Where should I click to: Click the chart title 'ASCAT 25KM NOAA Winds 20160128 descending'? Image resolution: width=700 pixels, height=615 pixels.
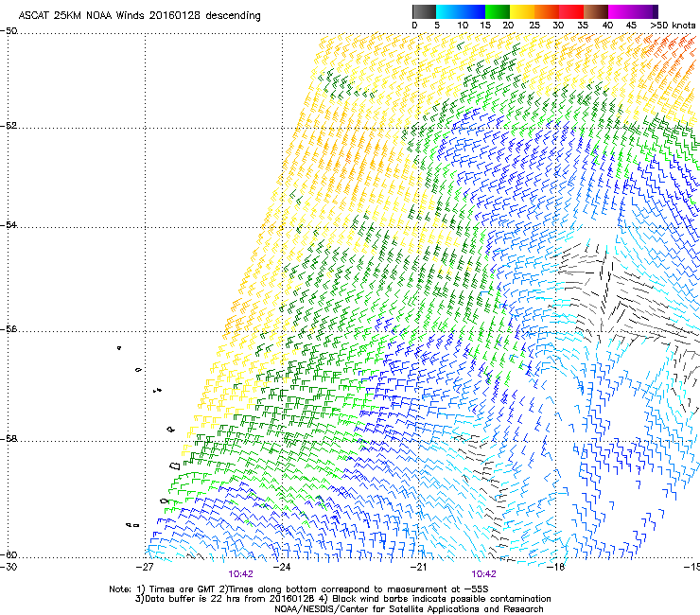tap(139, 16)
